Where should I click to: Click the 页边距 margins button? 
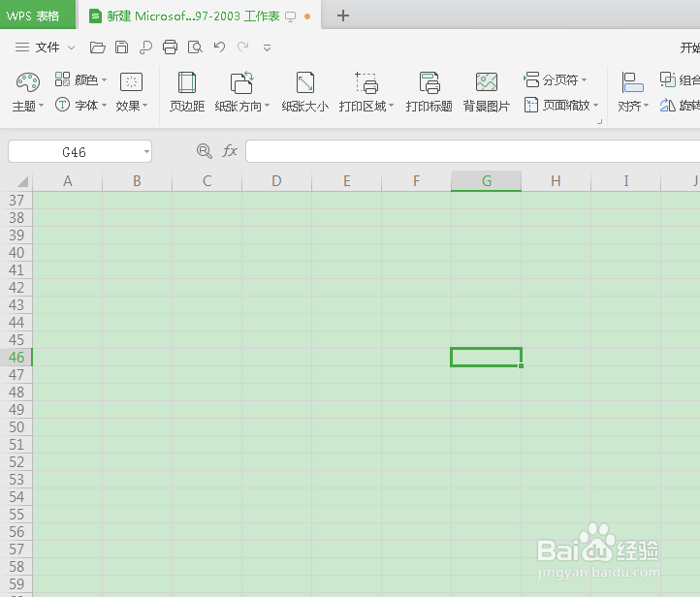point(186,92)
